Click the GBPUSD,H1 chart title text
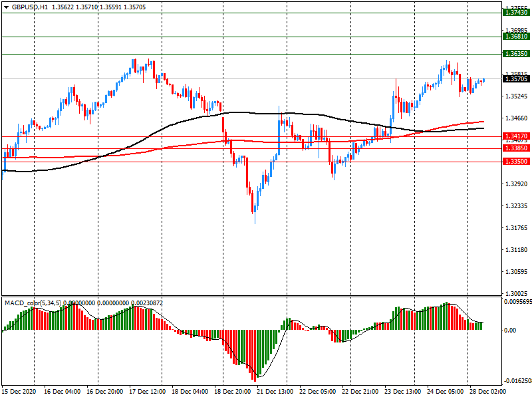Image resolution: width=532 pixels, height=399 pixels. point(30,7)
